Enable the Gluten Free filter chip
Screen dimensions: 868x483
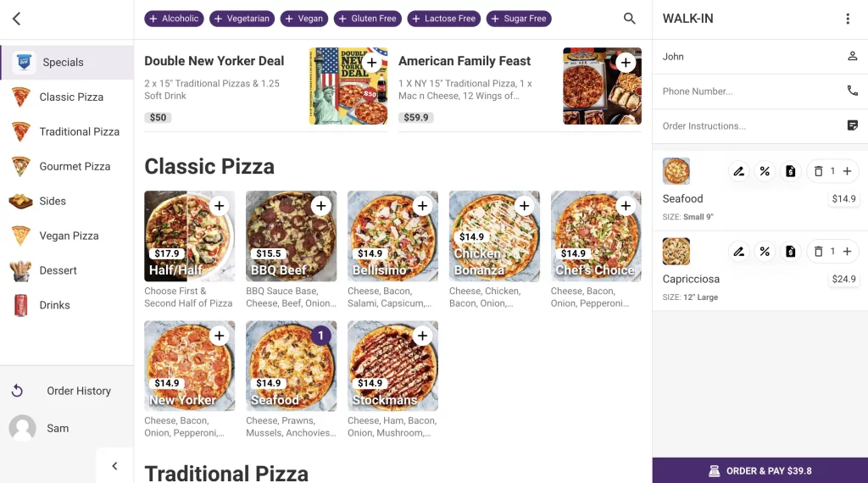[x=368, y=19]
